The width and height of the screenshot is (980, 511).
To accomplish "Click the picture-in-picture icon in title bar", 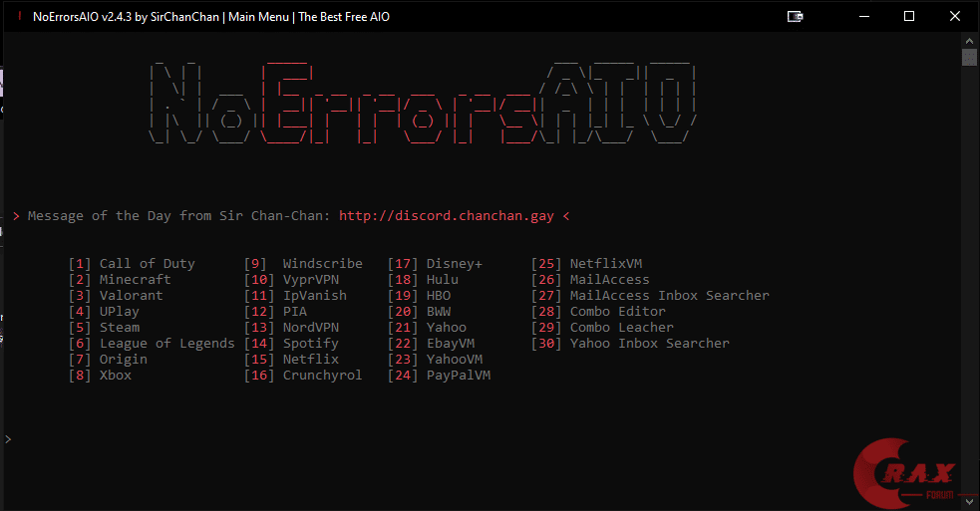I will coord(795,16).
